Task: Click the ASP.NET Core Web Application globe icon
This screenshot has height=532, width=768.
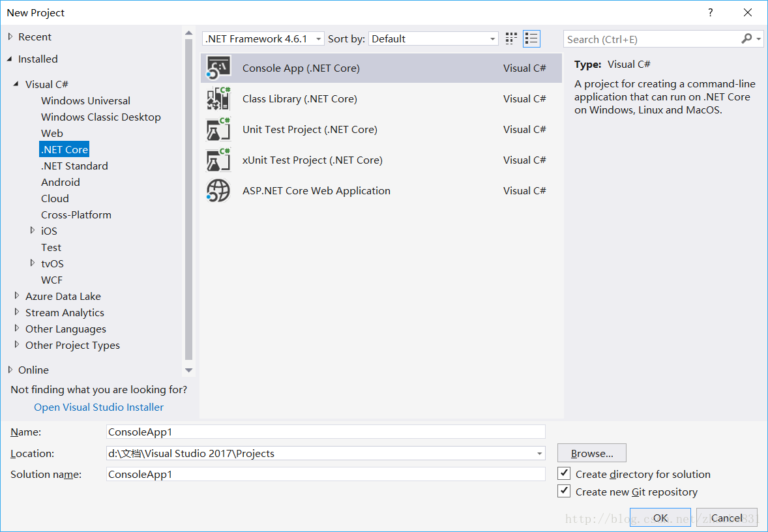Action: 218,190
